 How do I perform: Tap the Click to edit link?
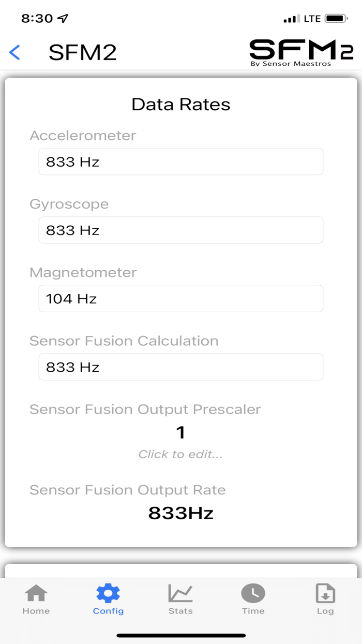tap(180, 454)
